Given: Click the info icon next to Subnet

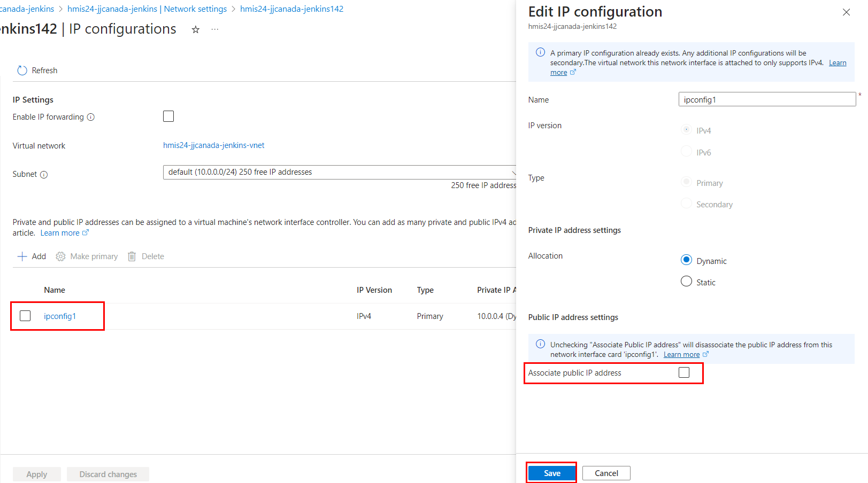Looking at the screenshot, I should (x=44, y=175).
